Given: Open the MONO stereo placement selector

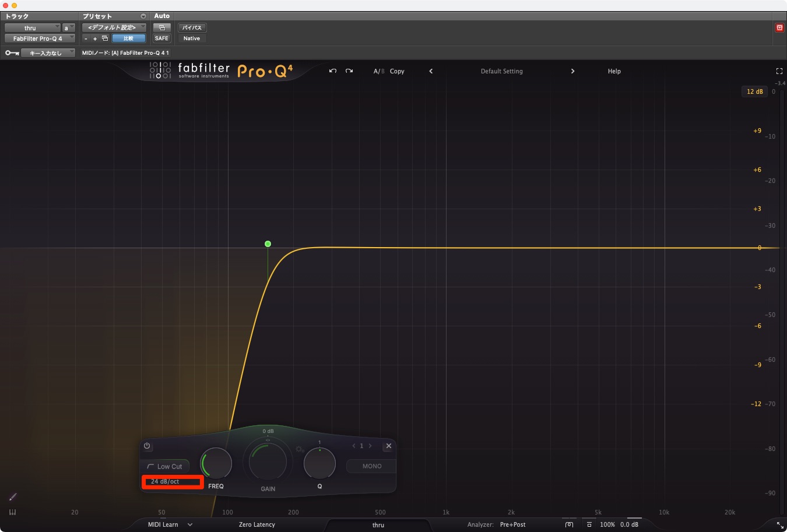Looking at the screenshot, I should point(372,466).
